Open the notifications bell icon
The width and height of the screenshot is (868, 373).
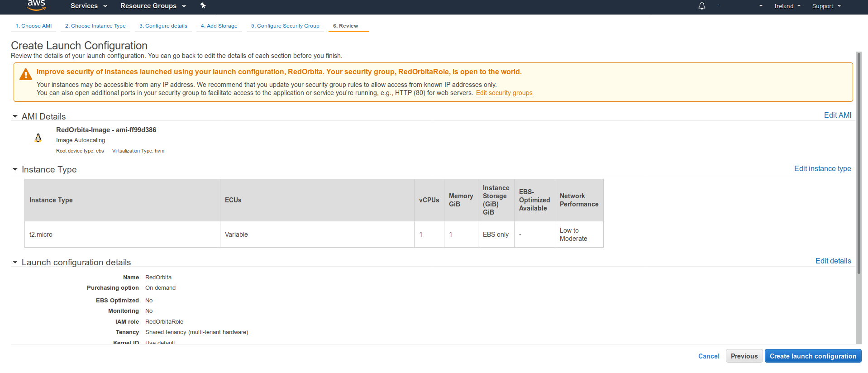(x=701, y=6)
